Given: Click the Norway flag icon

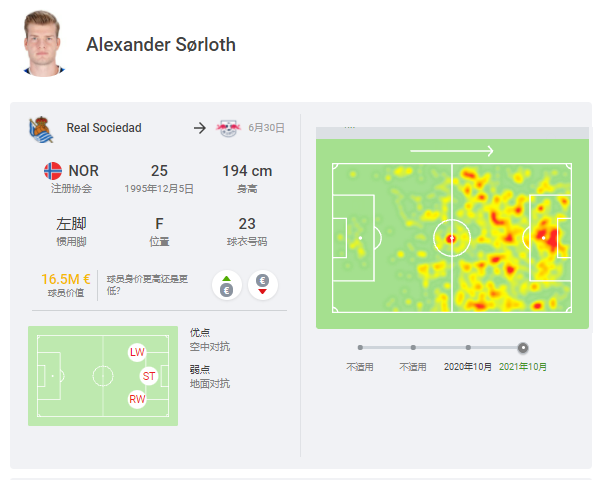Looking at the screenshot, I should 53,171.
